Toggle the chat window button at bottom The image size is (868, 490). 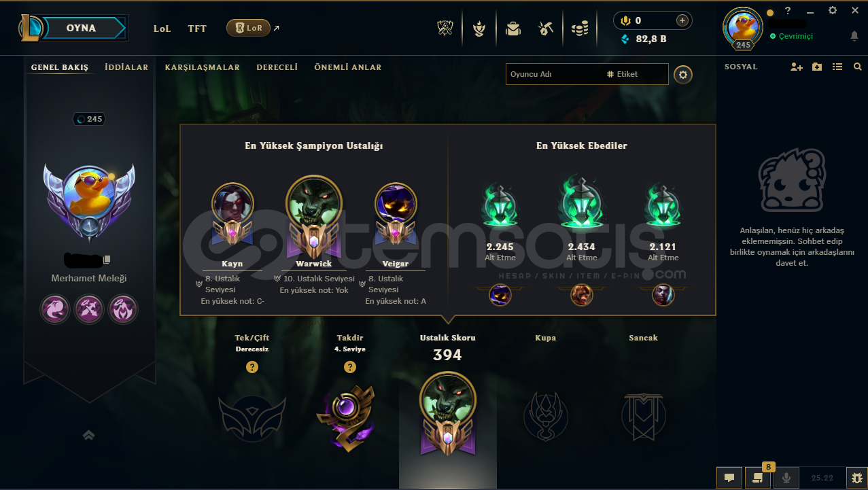tap(729, 478)
